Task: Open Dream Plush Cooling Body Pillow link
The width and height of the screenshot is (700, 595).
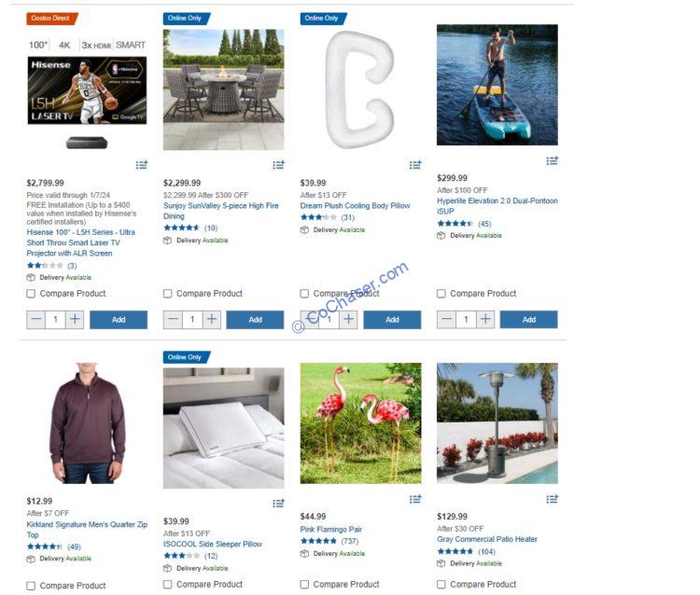Action: pyautogui.click(x=355, y=205)
